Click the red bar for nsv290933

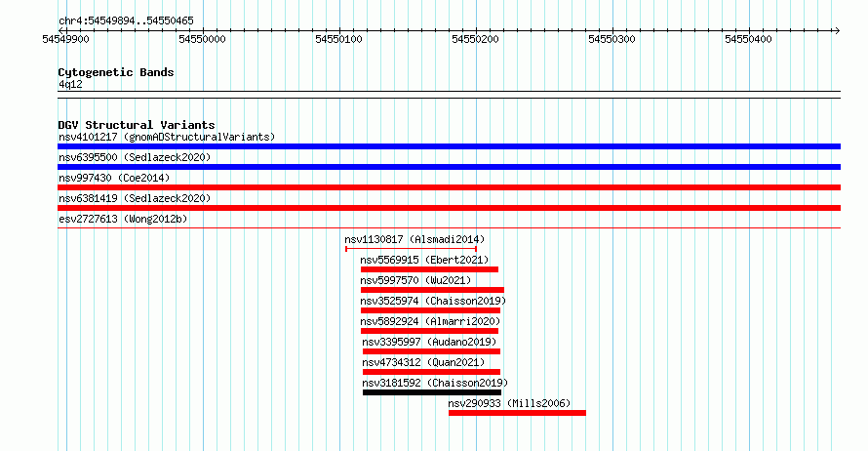click(x=517, y=413)
